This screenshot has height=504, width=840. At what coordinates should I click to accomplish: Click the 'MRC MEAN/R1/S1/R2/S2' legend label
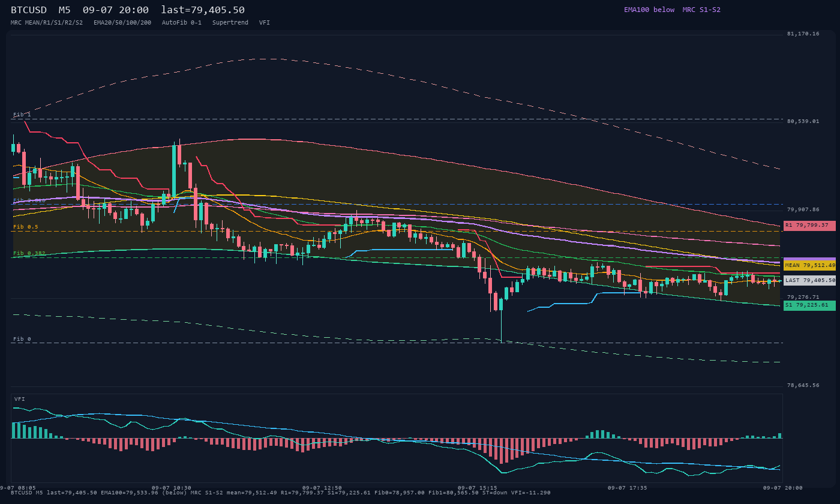[47, 22]
